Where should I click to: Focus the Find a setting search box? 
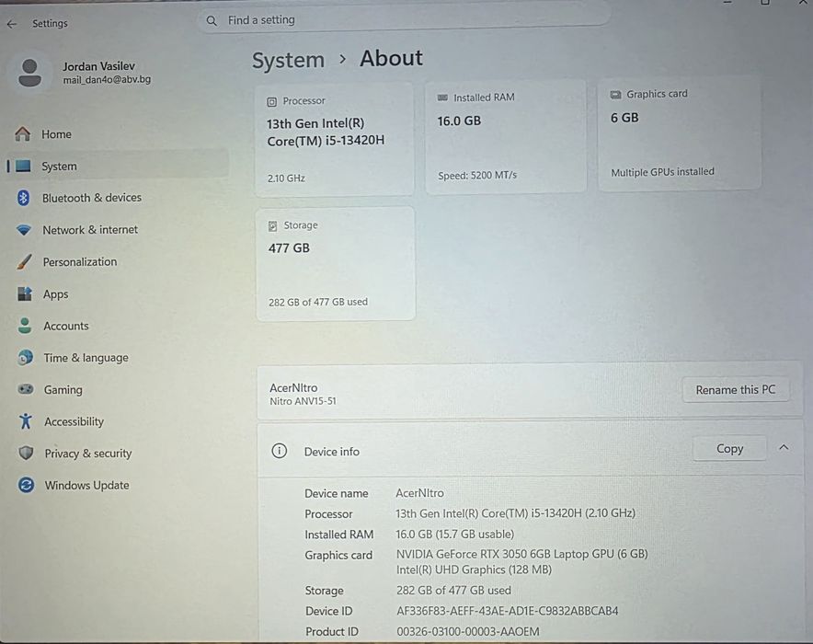[x=404, y=20]
